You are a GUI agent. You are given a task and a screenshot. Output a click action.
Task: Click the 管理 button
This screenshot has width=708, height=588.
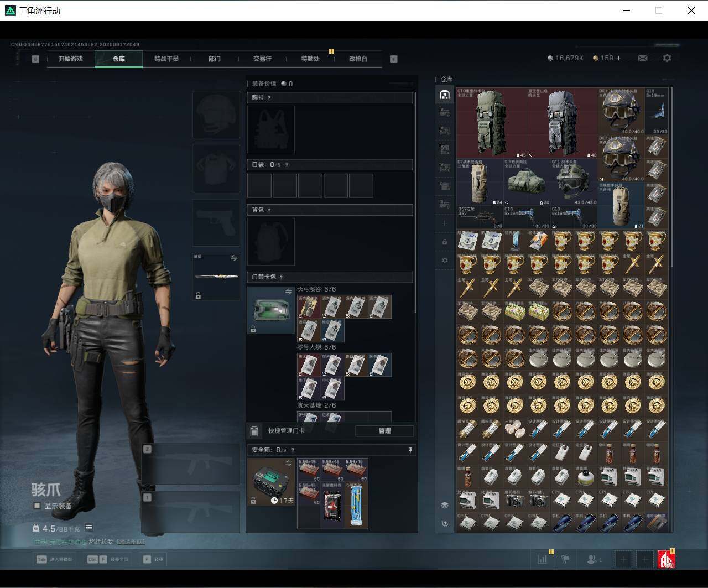tap(384, 431)
